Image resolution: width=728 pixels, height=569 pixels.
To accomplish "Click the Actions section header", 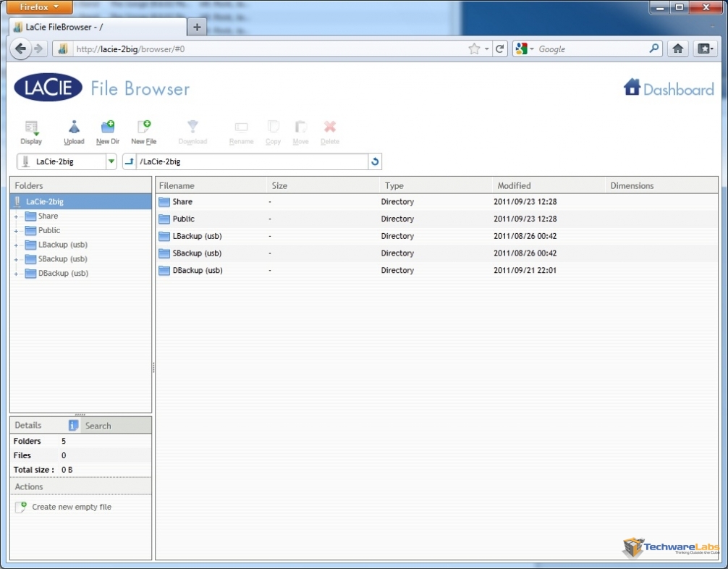I will tap(81, 486).
